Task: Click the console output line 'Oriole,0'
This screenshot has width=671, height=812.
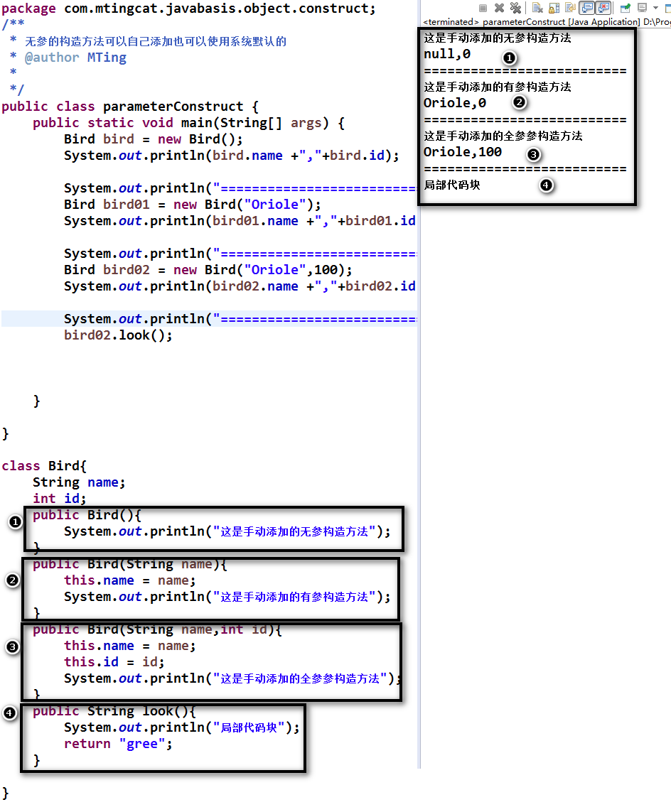Action: tap(455, 103)
